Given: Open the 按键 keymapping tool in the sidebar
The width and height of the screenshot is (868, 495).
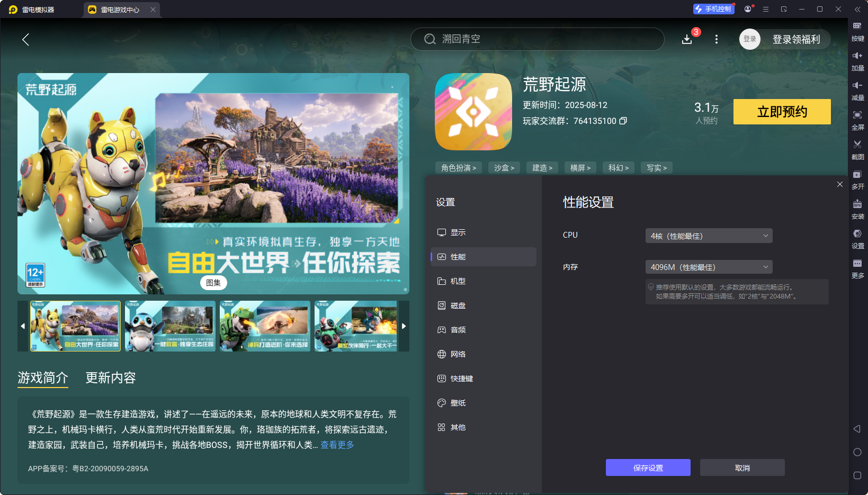Looking at the screenshot, I should pyautogui.click(x=858, y=31).
